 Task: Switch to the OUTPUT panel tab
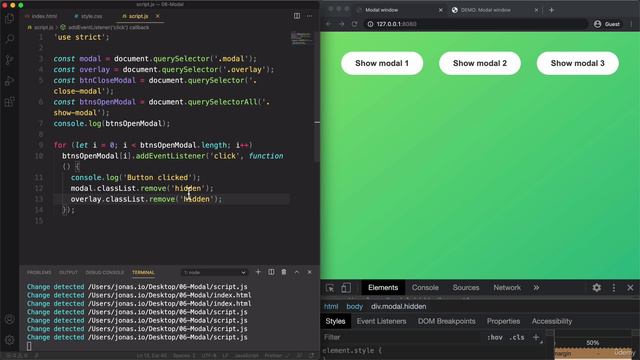pyautogui.click(x=68, y=272)
